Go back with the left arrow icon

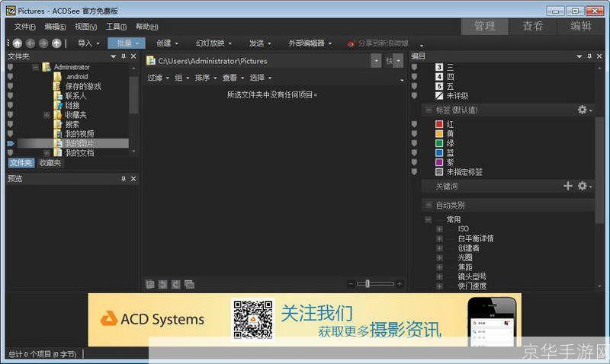30,43
